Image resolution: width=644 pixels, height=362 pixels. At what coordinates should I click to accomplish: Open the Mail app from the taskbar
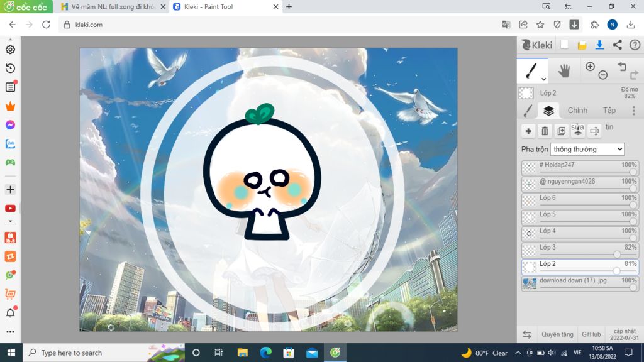click(x=312, y=353)
